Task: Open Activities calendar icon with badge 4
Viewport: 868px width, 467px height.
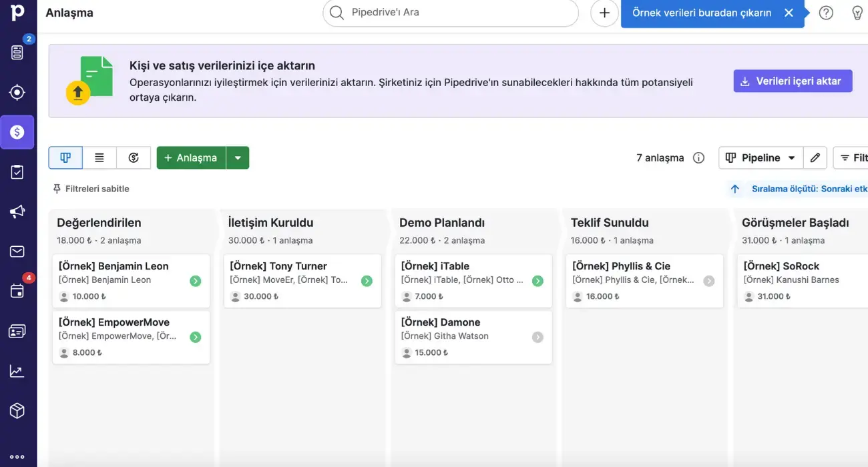Action: [x=17, y=291]
